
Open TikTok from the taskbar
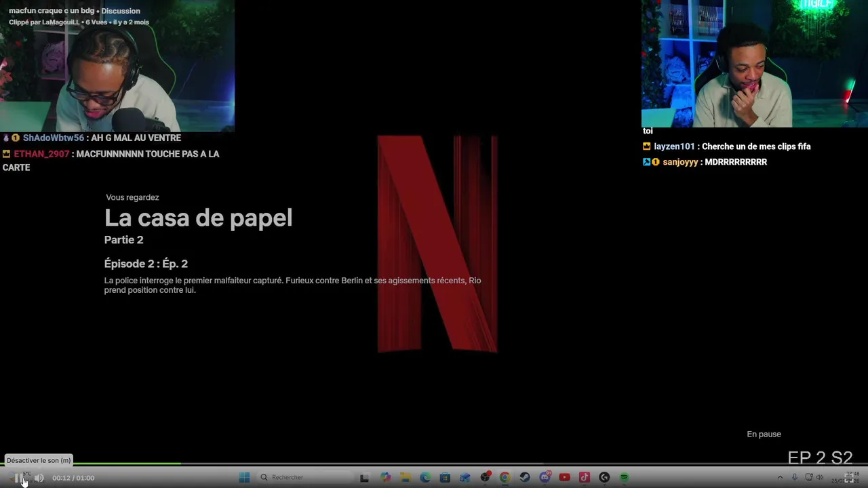[585, 477]
